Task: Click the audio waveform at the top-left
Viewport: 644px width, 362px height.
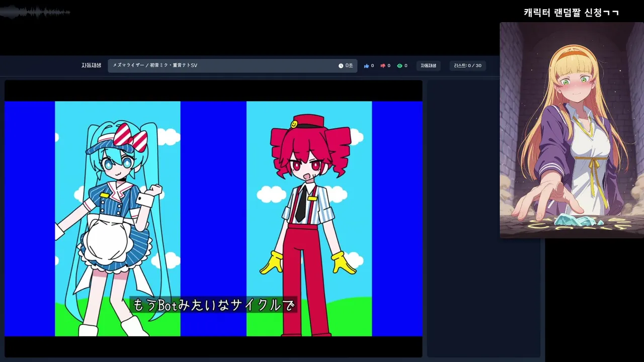Action: pos(35,12)
